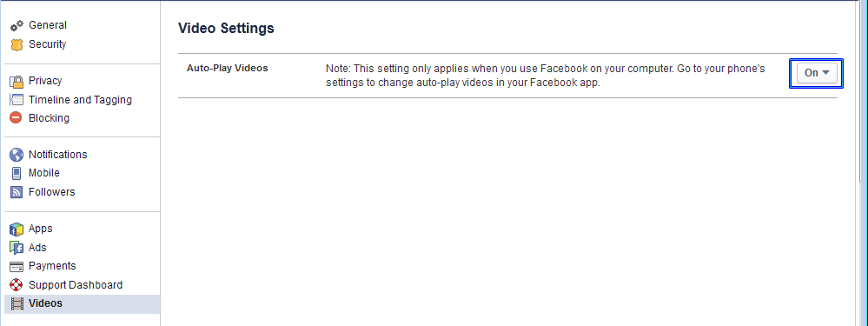This screenshot has width=868, height=326.
Task: Click the Apps cube icon
Action: 17,229
